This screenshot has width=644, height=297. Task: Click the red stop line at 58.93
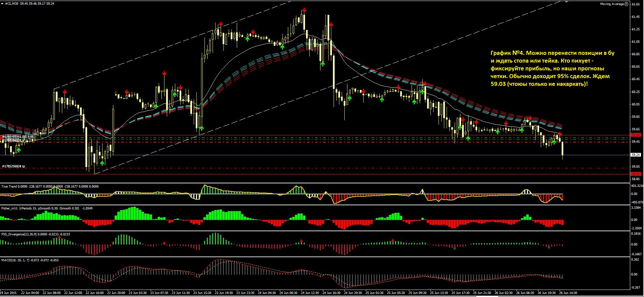314,174
